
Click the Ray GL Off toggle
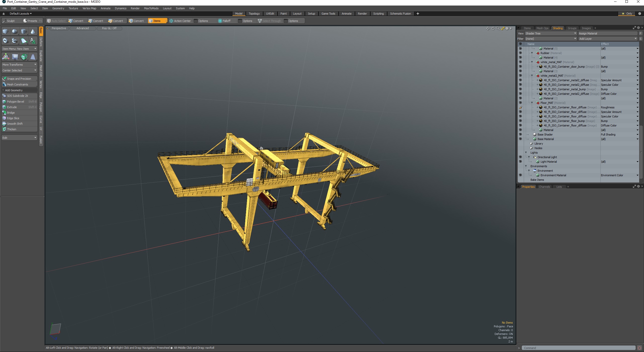(109, 28)
